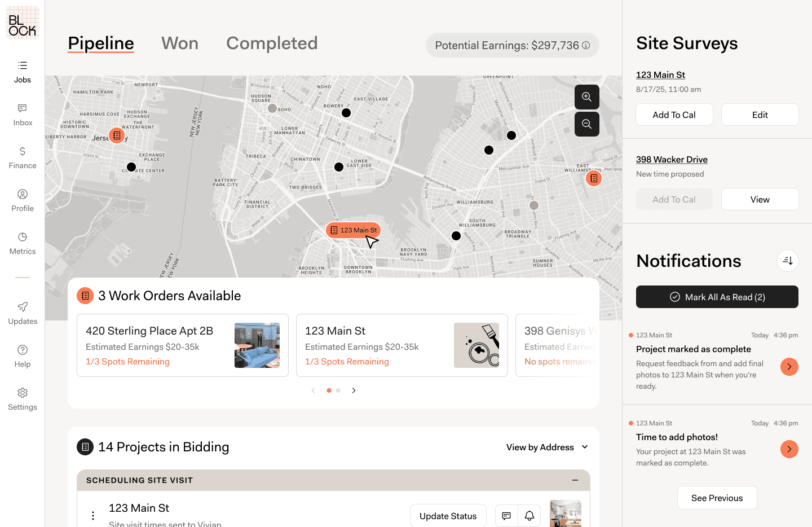Collapse Scheduling Site Visit section
The height and width of the screenshot is (527, 812).
pos(575,480)
